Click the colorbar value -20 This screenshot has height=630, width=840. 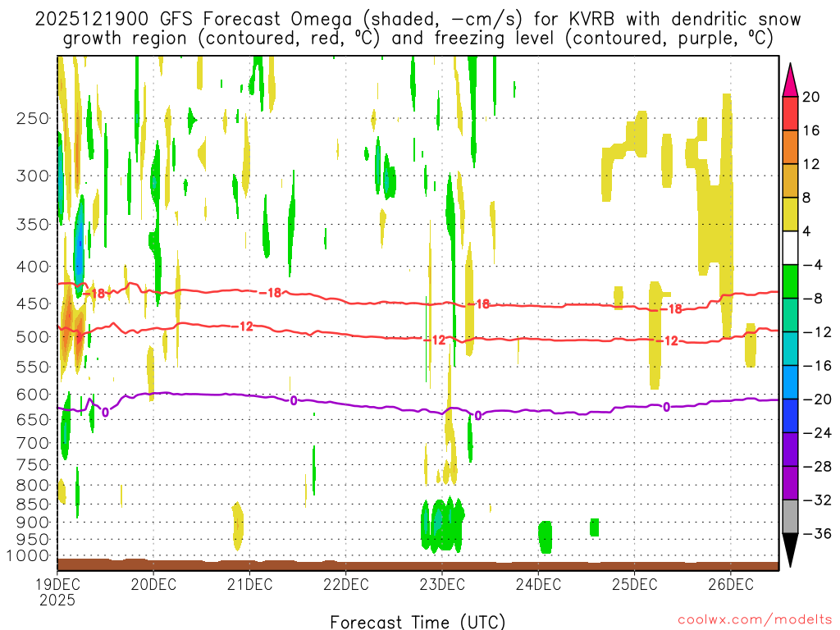tap(816, 399)
